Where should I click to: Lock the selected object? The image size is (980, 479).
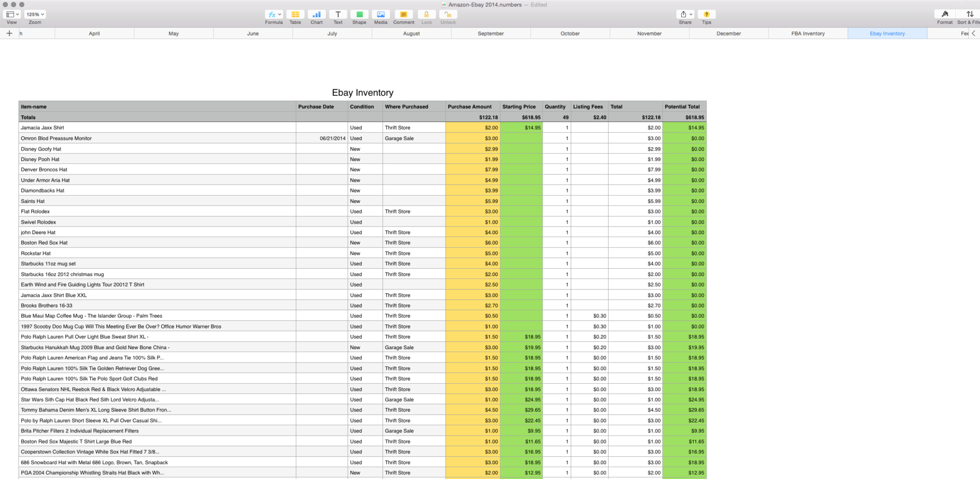click(426, 15)
